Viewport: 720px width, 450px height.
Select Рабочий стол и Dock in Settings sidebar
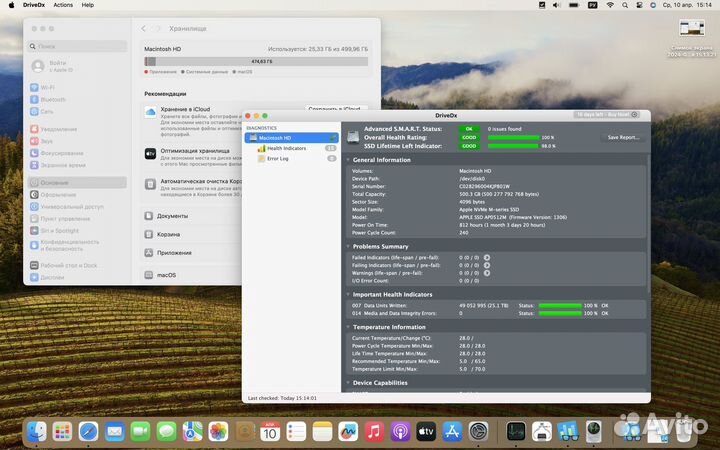(x=77, y=265)
